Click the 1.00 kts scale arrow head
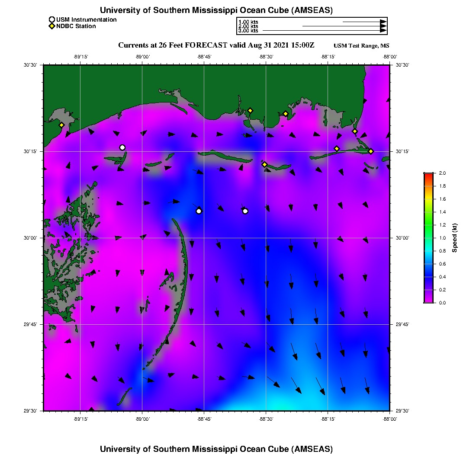The height and width of the screenshot is (454, 476). click(383, 22)
